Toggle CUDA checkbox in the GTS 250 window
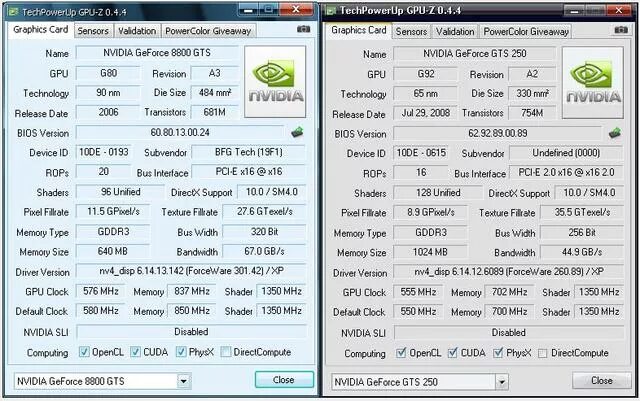The height and width of the screenshot is (401, 640). coord(453,353)
